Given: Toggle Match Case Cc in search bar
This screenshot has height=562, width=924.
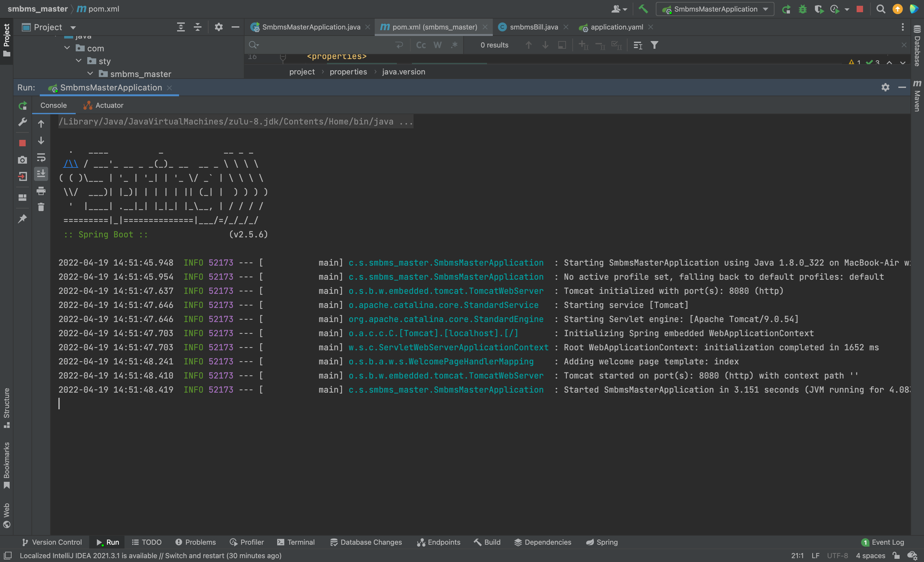Looking at the screenshot, I should 421,45.
